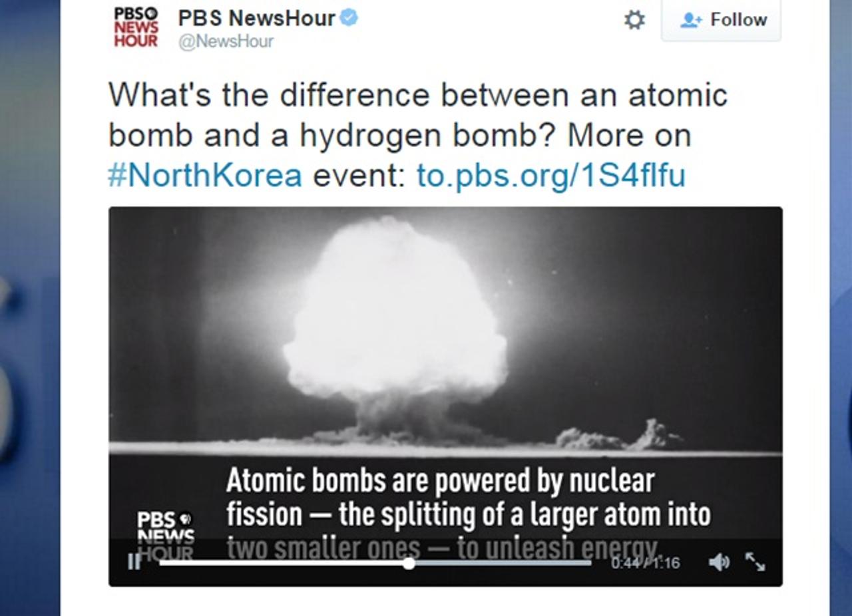Image resolution: width=852 pixels, height=616 pixels.
Task: Mute the video using the speaker icon
Action: (719, 562)
